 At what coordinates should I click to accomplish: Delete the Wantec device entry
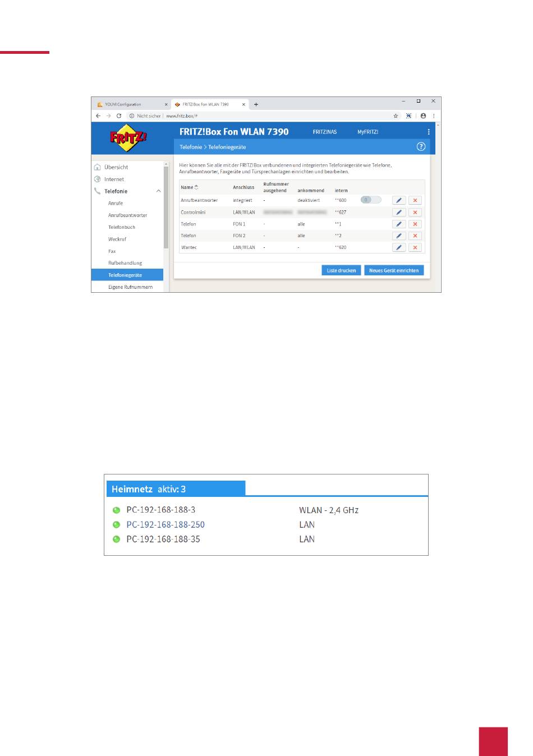415,247
